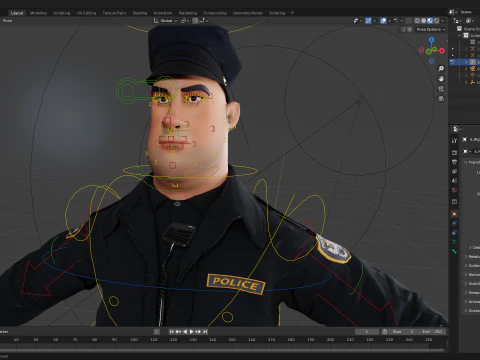Screen dimensions: 480x360
Task: Expand the selected armature row in outliner
Action: pyautogui.click(x=466, y=62)
